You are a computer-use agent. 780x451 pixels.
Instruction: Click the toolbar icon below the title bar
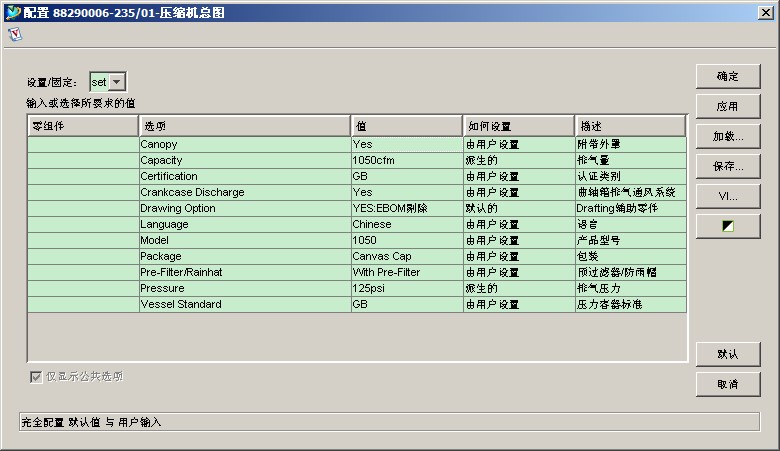coord(14,33)
